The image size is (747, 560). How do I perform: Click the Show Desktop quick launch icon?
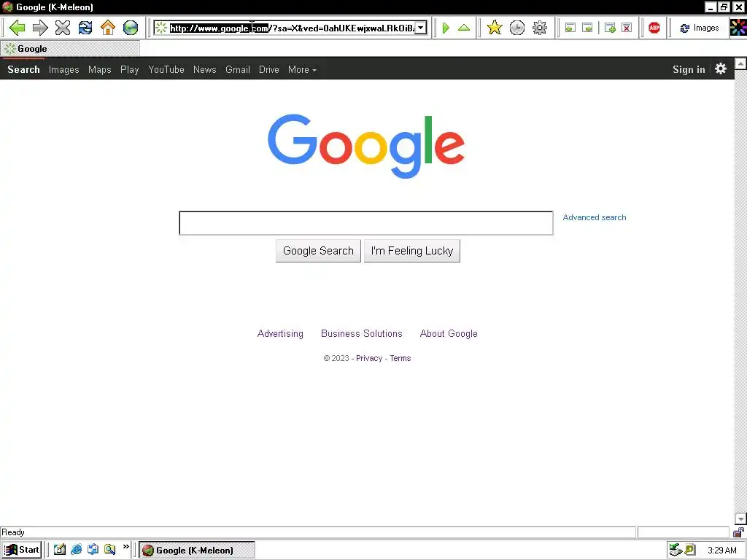[60, 550]
